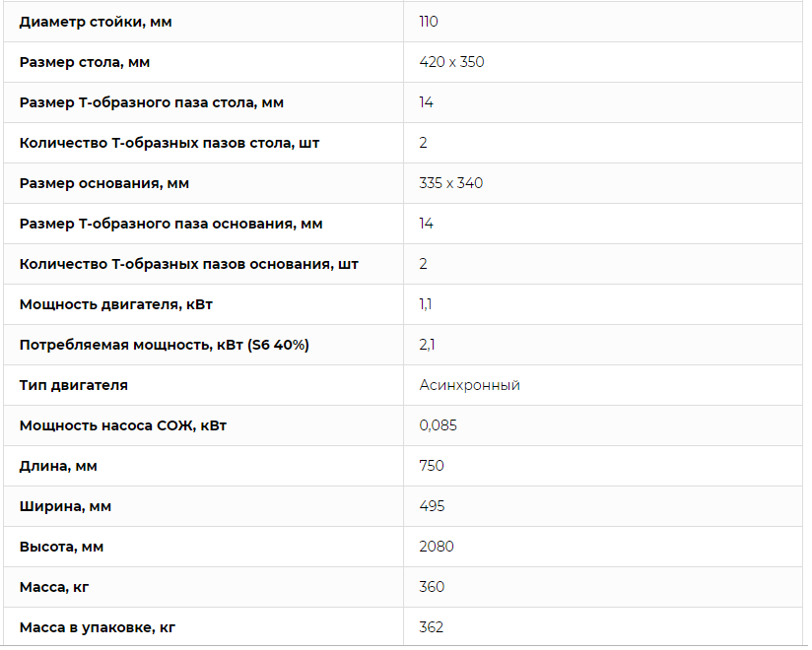812x650 pixels.
Task: Select the packed mass value 362
Action: coord(431,627)
